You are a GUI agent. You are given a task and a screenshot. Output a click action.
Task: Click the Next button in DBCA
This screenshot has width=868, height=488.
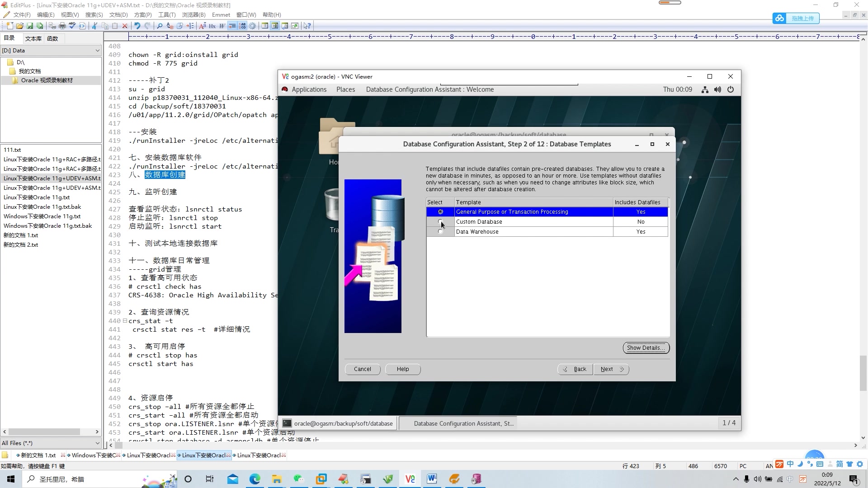point(612,369)
